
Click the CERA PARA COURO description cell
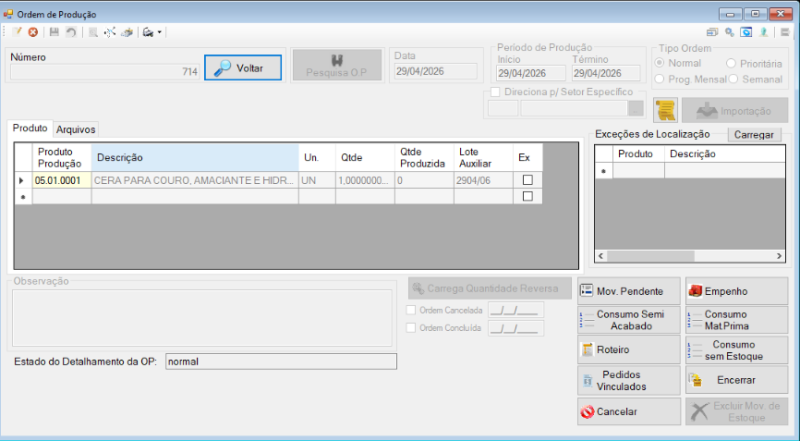(195, 180)
